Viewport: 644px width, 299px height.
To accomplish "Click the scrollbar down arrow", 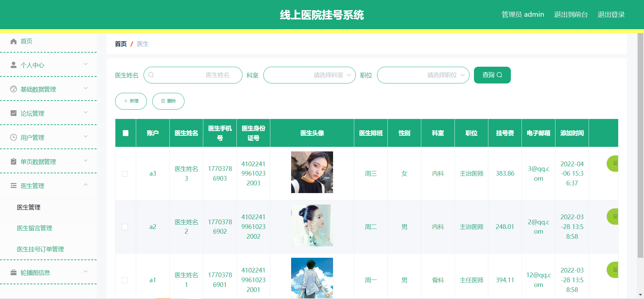I will click(640, 295).
